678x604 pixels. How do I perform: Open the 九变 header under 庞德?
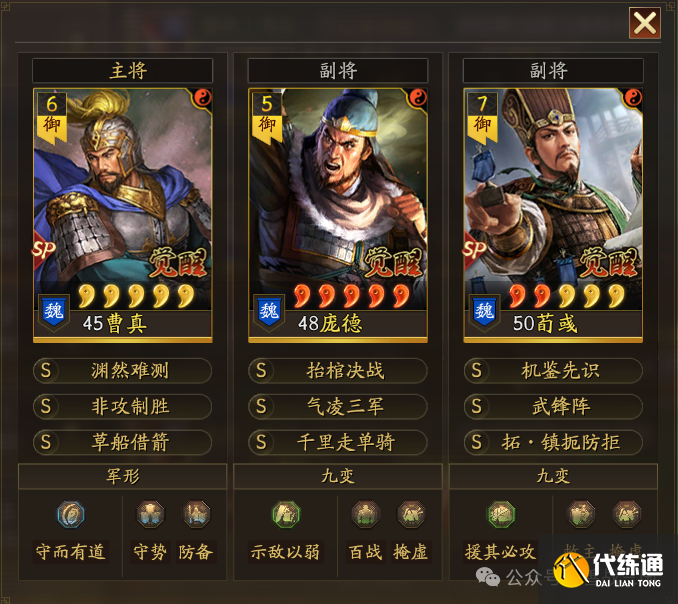[338, 476]
